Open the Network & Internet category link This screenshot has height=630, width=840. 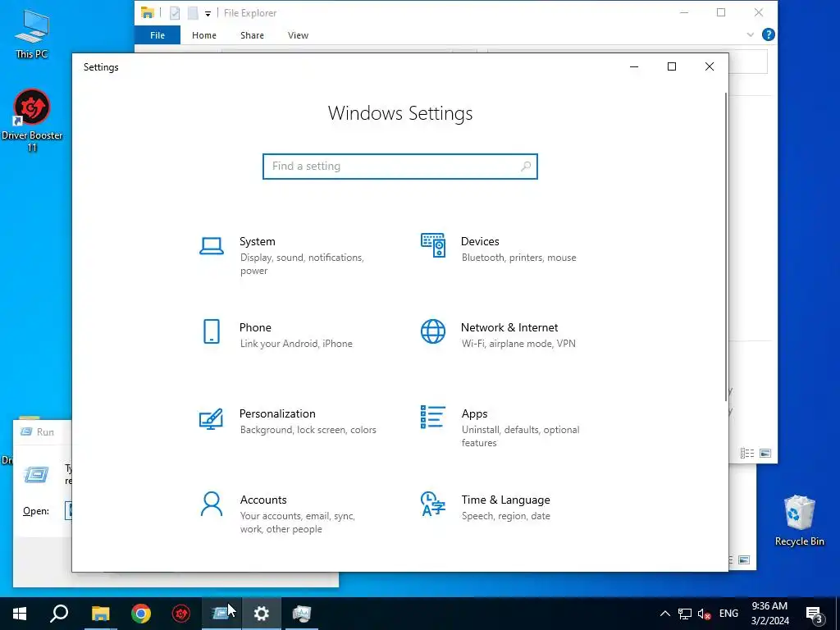[509, 328]
